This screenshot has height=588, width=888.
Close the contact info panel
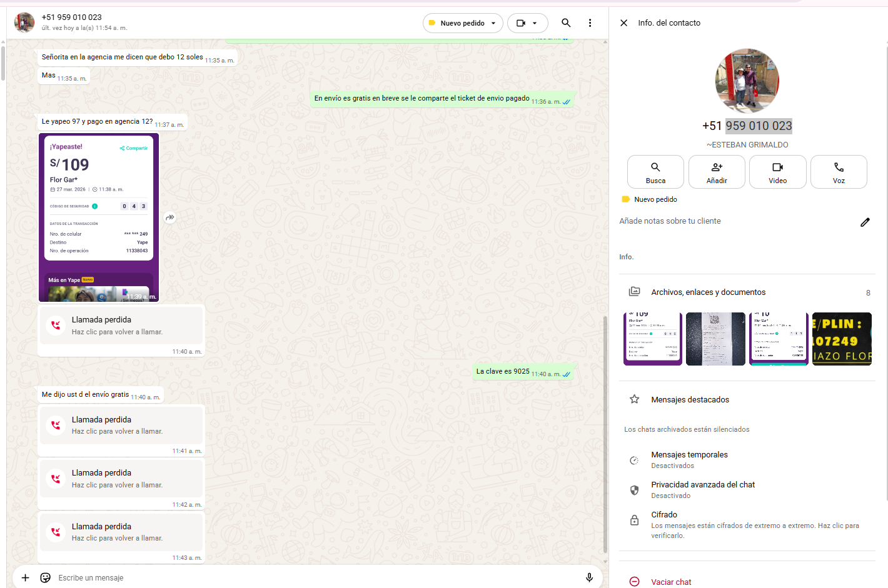click(x=623, y=23)
